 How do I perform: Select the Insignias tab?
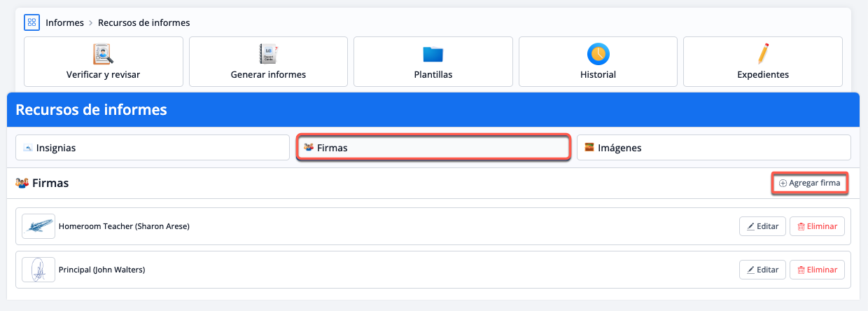pyautogui.click(x=152, y=148)
